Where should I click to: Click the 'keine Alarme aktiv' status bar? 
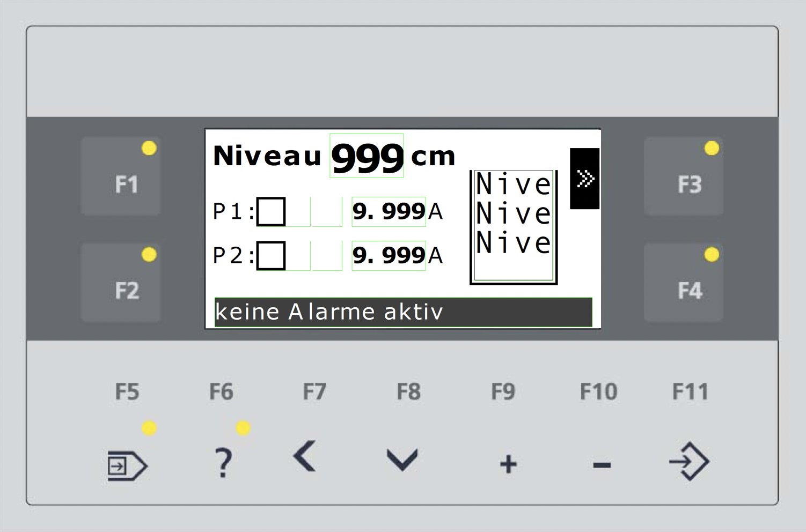pyautogui.click(x=403, y=312)
